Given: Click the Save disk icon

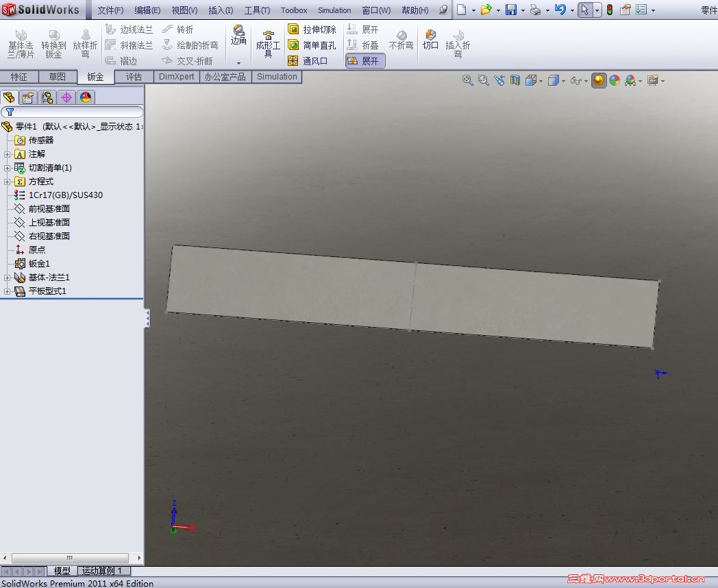Looking at the screenshot, I should (511, 10).
